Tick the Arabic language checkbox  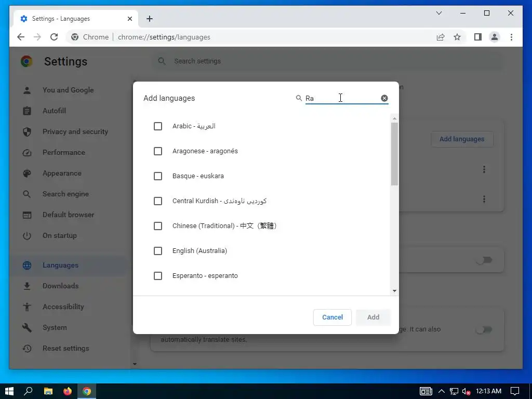point(158,126)
